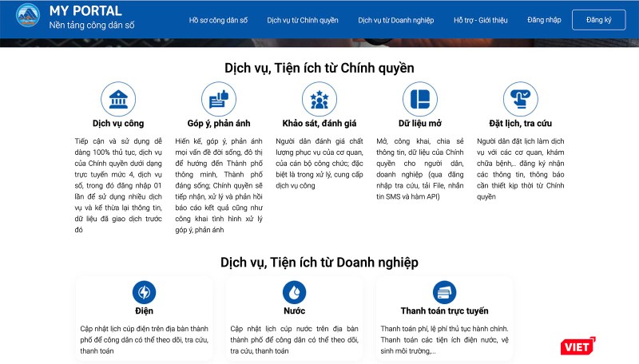
Task: Click the description starting Mở, công khai, chia sẻ
Action: pyautogui.click(x=420, y=168)
